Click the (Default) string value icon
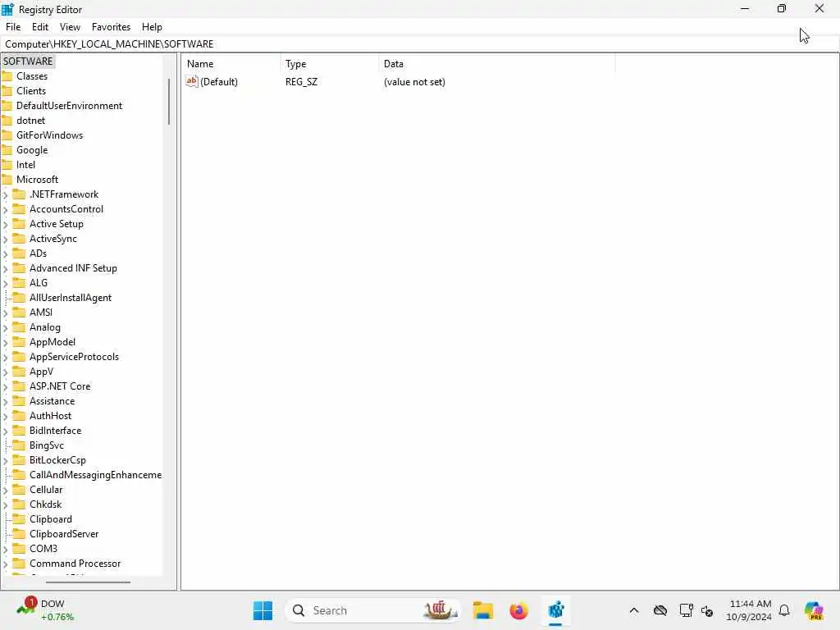 192,81
